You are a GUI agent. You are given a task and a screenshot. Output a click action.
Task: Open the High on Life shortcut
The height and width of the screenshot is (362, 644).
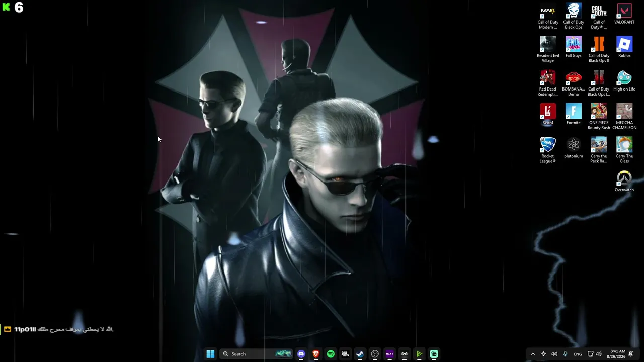(x=624, y=81)
